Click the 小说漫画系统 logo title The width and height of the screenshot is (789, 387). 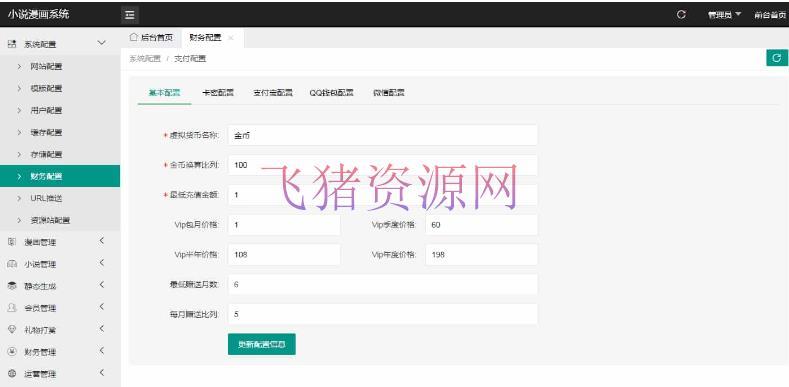pyautogui.click(x=38, y=14)
